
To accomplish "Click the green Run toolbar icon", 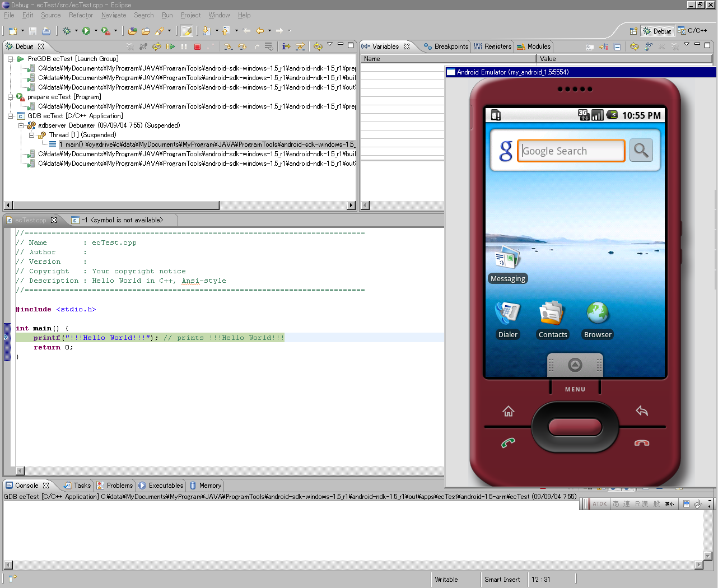I will 86,31.
